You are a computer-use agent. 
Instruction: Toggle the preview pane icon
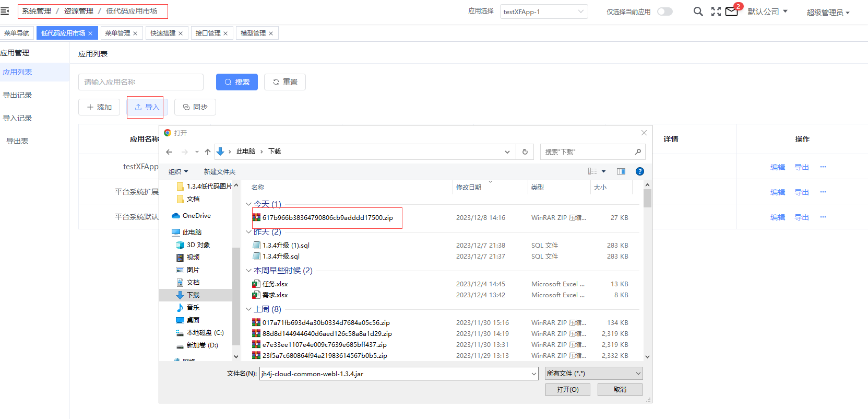point(621,171)
